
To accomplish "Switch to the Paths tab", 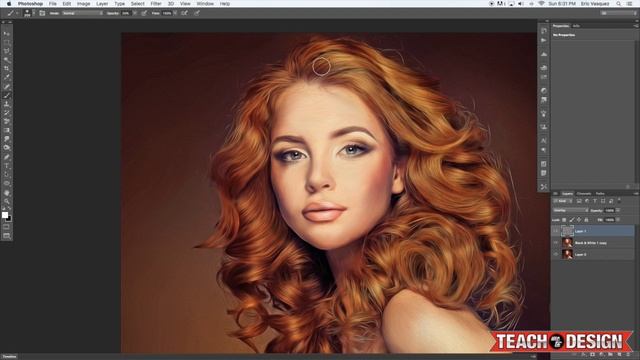I will 600,193.
